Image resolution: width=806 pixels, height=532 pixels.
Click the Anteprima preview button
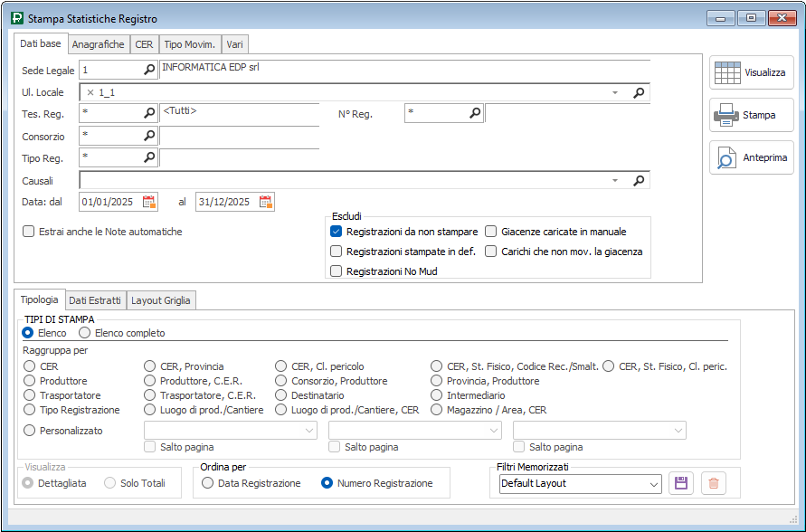click(x=752, y=157)
